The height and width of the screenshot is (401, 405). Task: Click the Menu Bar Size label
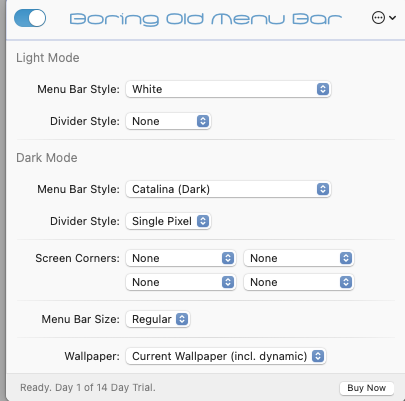[x=80, y=319]
